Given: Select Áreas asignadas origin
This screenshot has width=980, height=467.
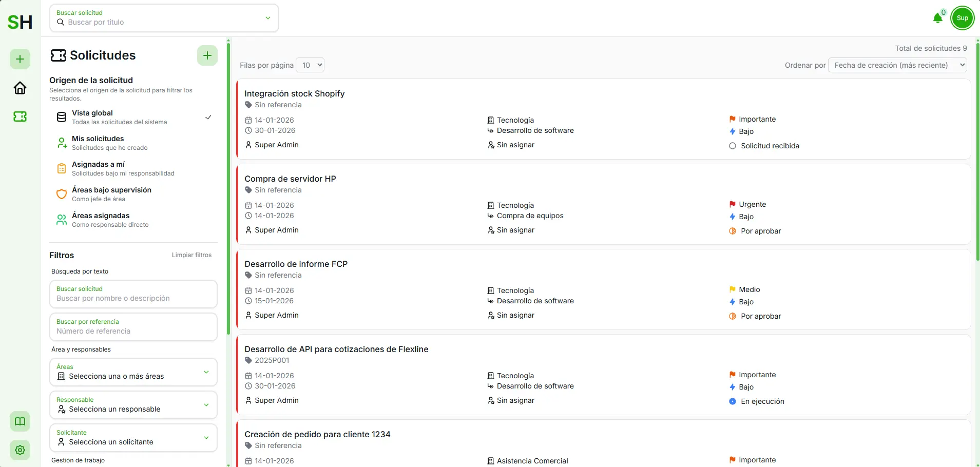Looking at the screenshot, I should [x=133, y=220].
